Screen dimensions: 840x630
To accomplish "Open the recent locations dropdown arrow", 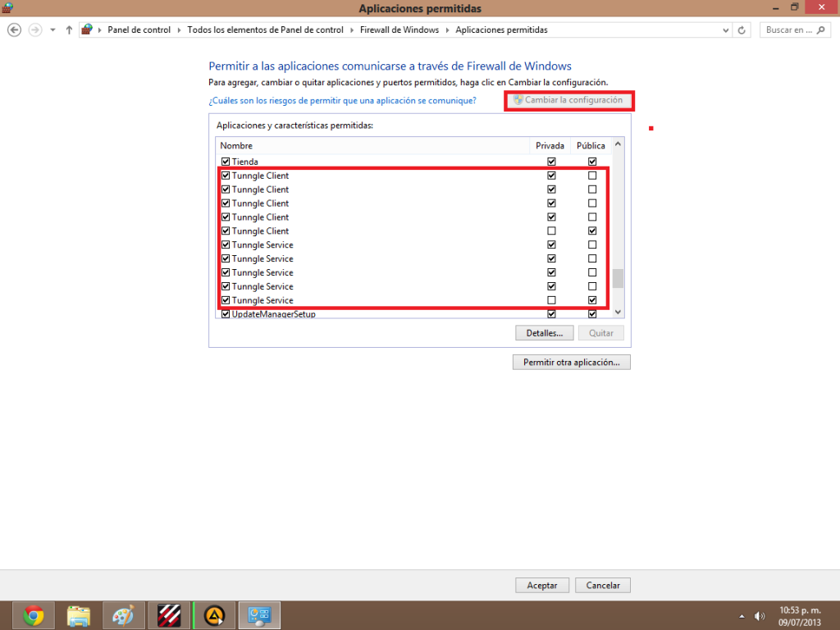I will 52,30.
